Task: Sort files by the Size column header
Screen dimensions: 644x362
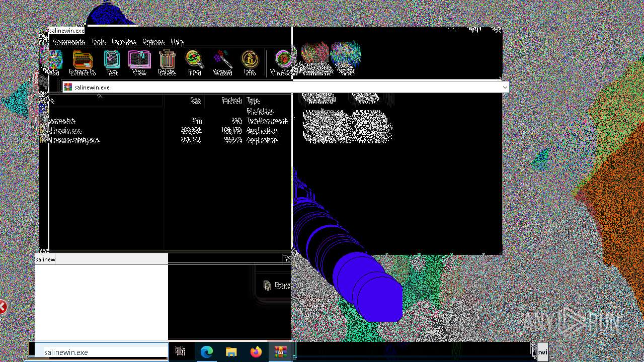Action: pos(196,101)
